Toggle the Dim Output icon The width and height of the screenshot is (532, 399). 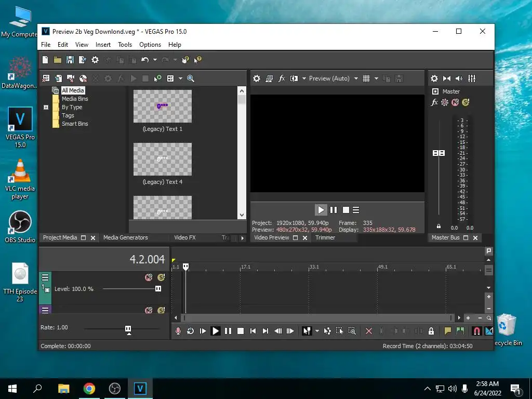pos(459,78)
